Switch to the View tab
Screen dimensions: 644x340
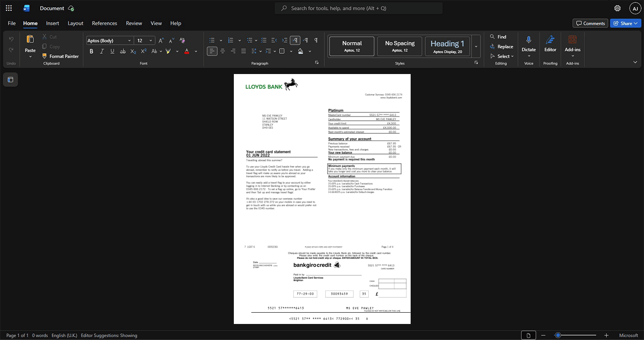(156, 23)
